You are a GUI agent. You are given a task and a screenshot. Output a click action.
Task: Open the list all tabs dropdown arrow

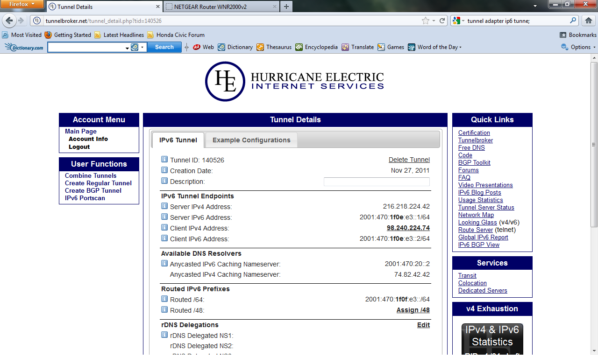pyautogui.click(x=535, y=6)
